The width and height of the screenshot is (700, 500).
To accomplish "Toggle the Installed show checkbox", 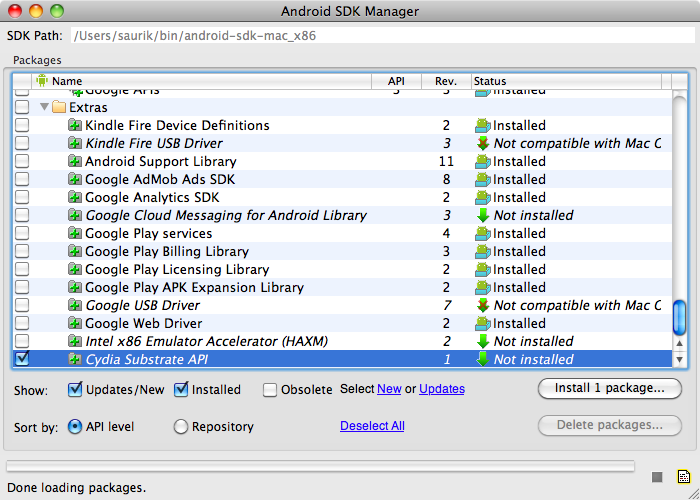I will pos(181,390).
